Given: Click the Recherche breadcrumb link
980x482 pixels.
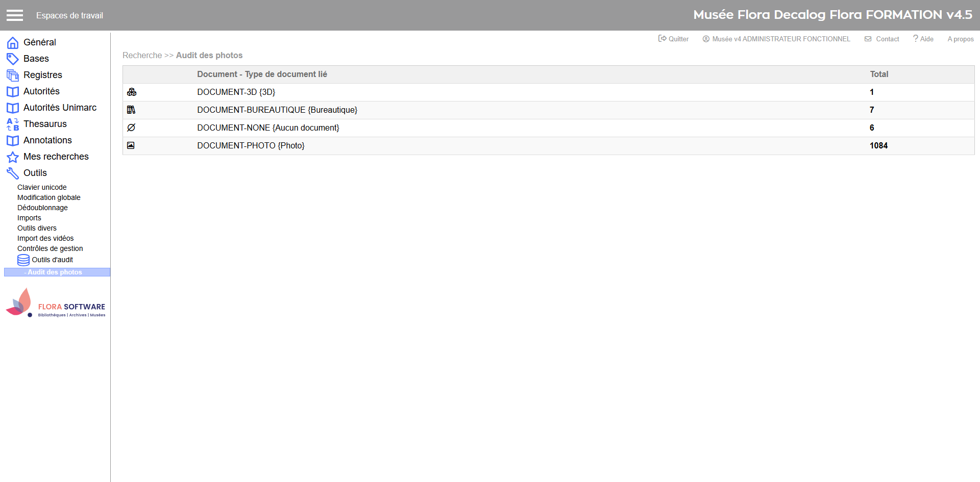Looking at the screenshot, I should 142,55.
